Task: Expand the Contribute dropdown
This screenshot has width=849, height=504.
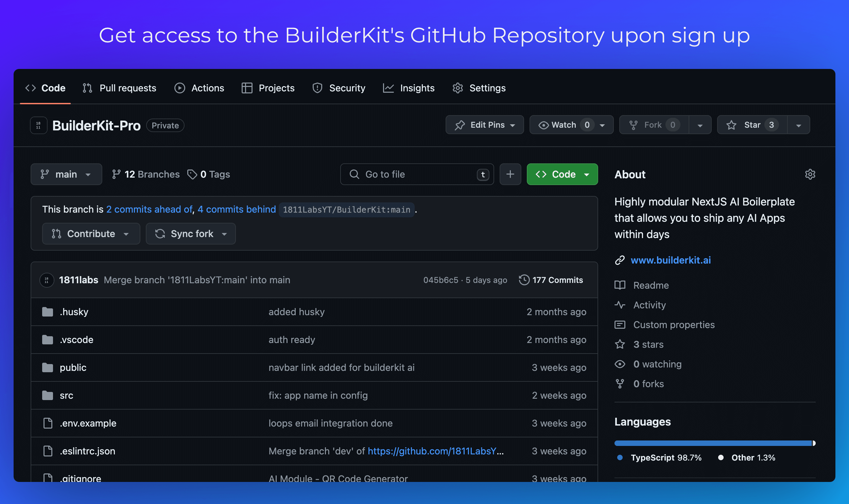Action: coord(91,234)
